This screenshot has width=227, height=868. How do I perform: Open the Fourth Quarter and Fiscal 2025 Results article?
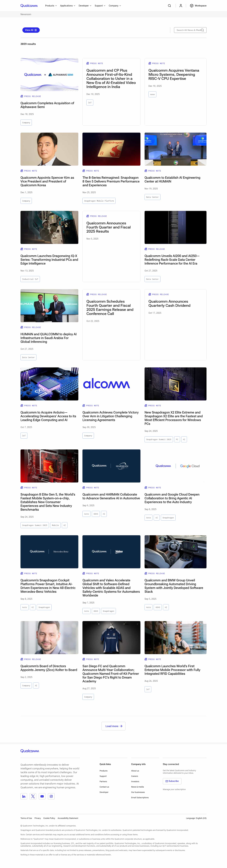109,227
